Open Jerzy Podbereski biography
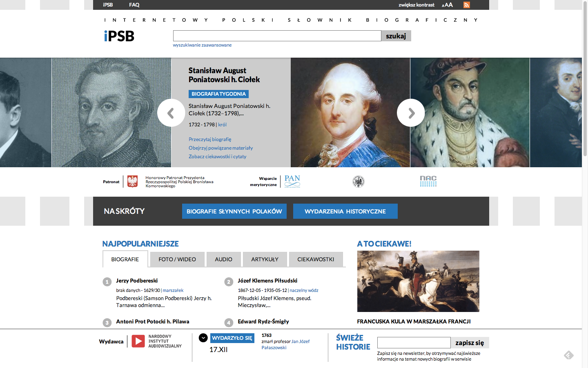This screenshot has width=588, height=368. [137, 280]
